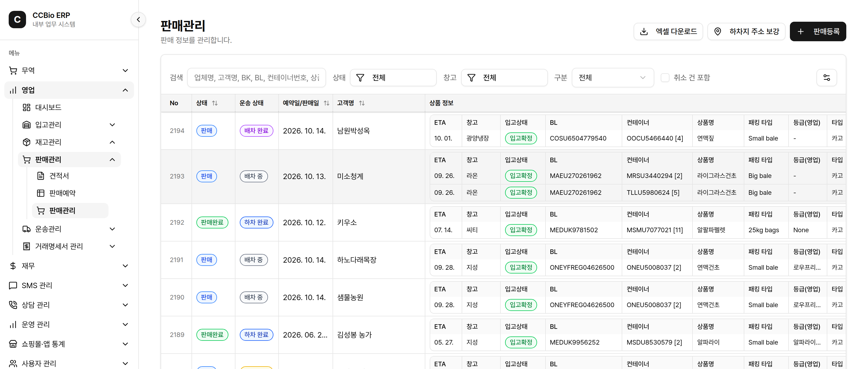Click the 대시보드 grid icon

(x=26, y=107)
